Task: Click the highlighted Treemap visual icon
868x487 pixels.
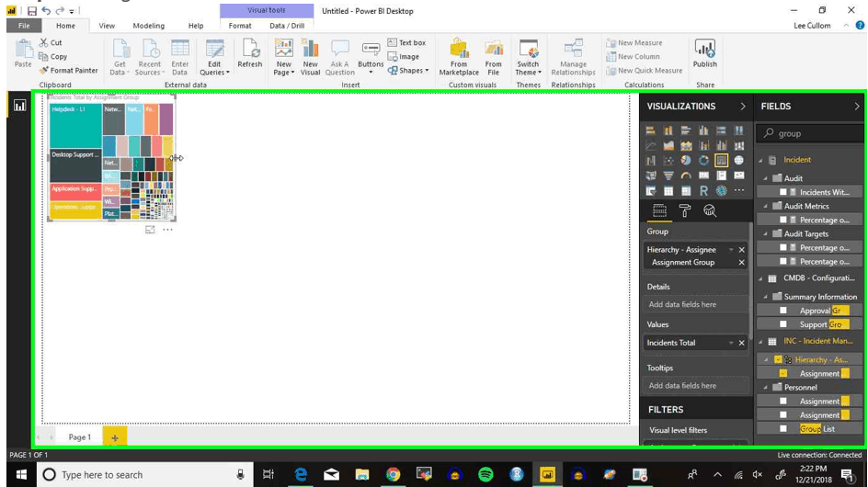Action: point(721,161)
